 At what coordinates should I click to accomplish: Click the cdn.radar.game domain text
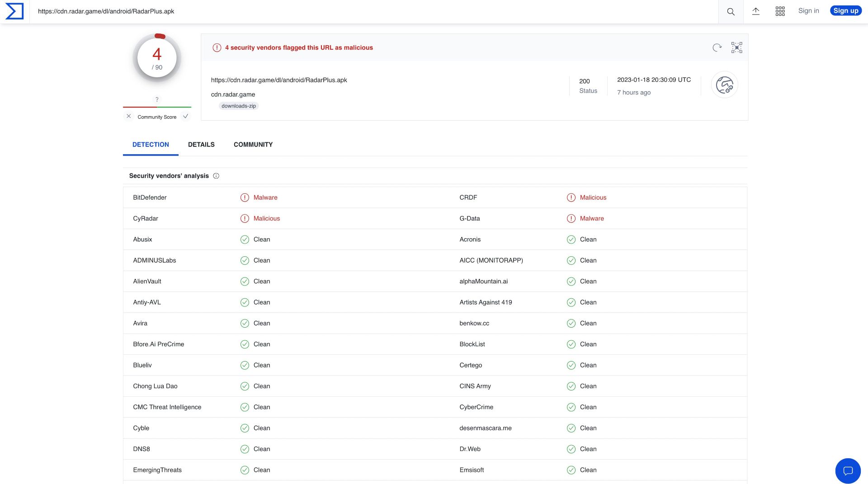click(x=233, y=94)
